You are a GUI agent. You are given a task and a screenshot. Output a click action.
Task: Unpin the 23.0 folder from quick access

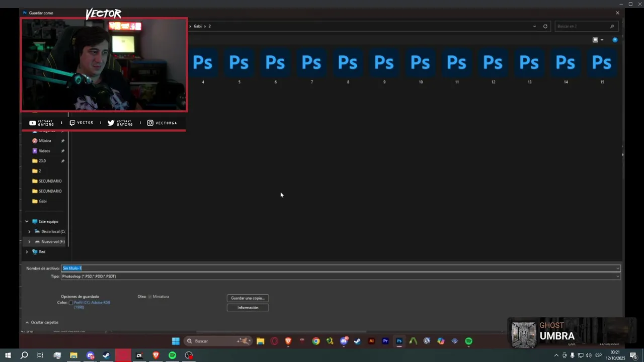pos(63,161)
